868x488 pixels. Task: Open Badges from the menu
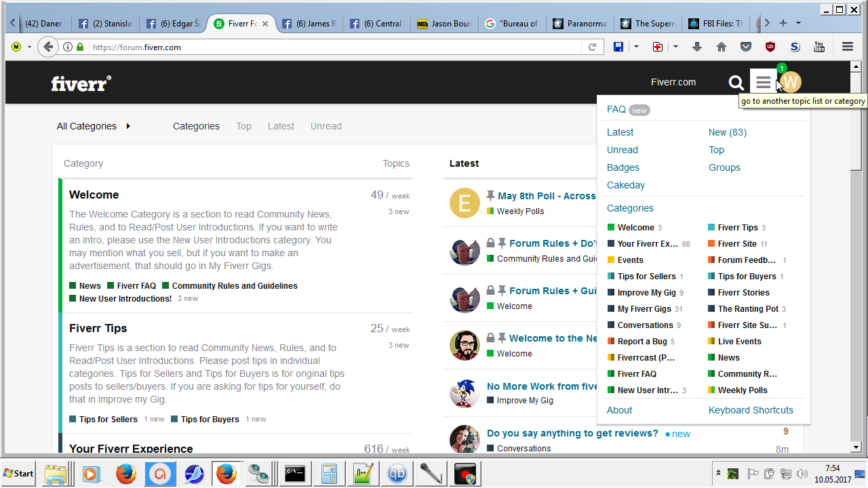[623, 167]
